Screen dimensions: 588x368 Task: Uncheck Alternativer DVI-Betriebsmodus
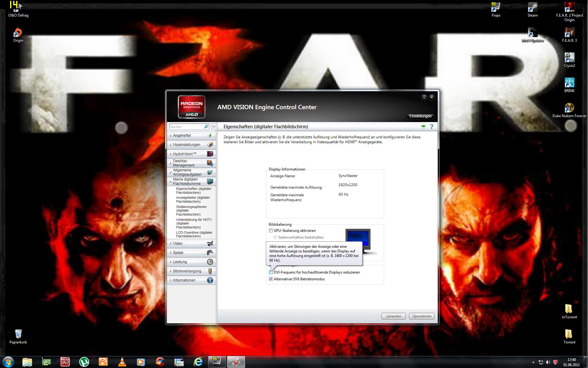click(271, 279)
